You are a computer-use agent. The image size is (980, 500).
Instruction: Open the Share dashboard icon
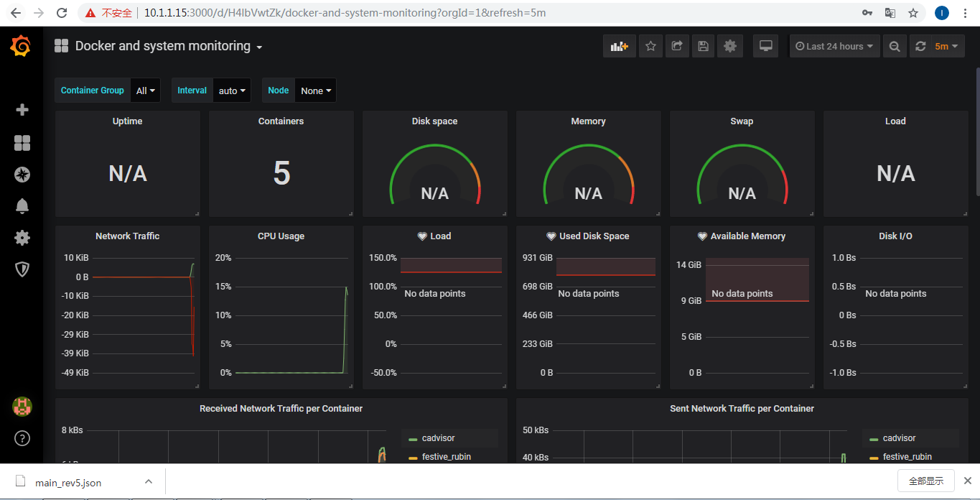[676, 46]
